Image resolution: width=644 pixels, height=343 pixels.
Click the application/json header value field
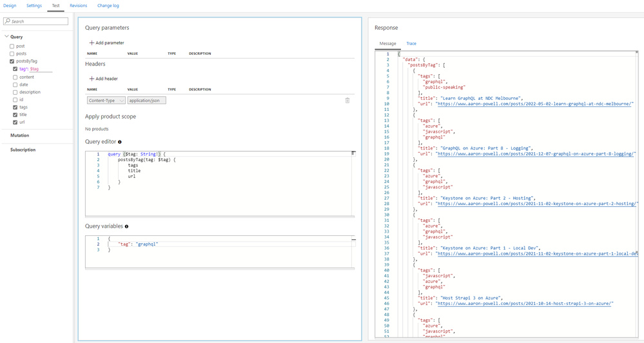(x=146, y=101)
